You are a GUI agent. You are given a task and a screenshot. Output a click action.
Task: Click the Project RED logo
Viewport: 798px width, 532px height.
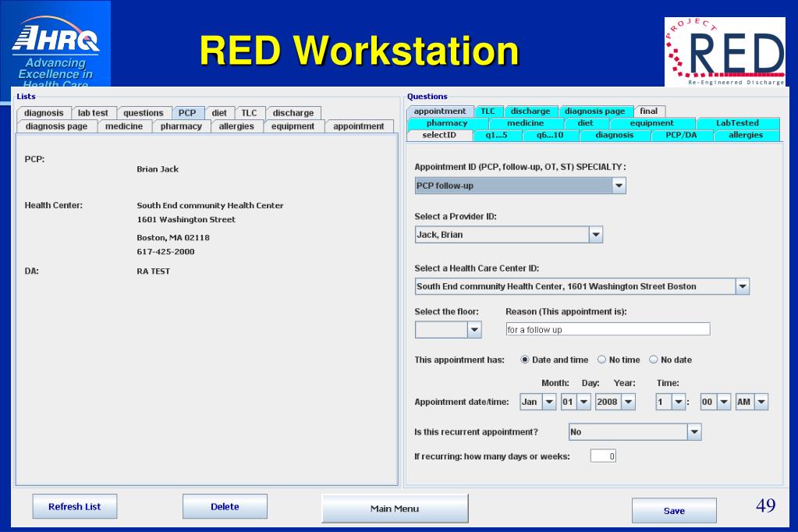[724, 51]
